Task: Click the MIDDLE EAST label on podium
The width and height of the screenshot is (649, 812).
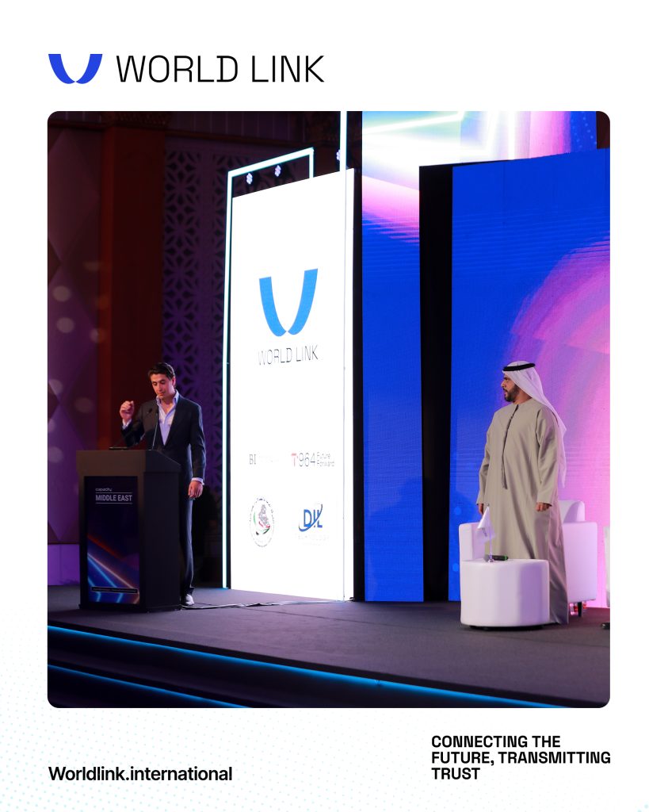Action: click(x=113, y=498)
